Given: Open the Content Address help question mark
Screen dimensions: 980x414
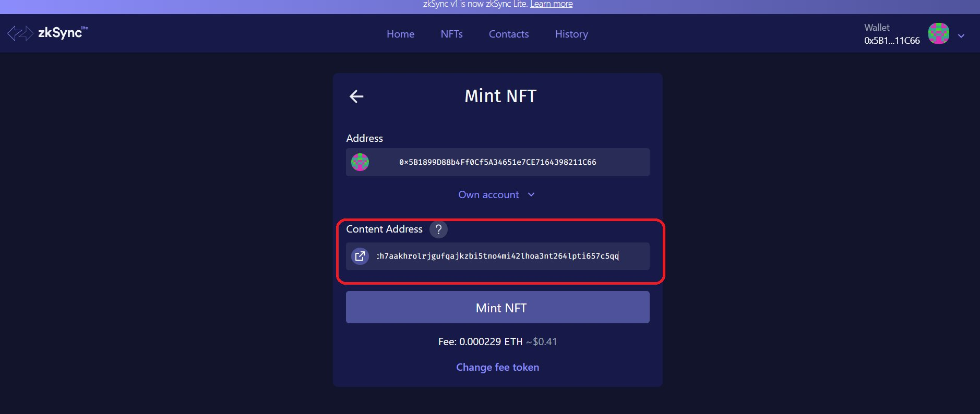Looking at the screenshot, I should (x=438, y=229).
